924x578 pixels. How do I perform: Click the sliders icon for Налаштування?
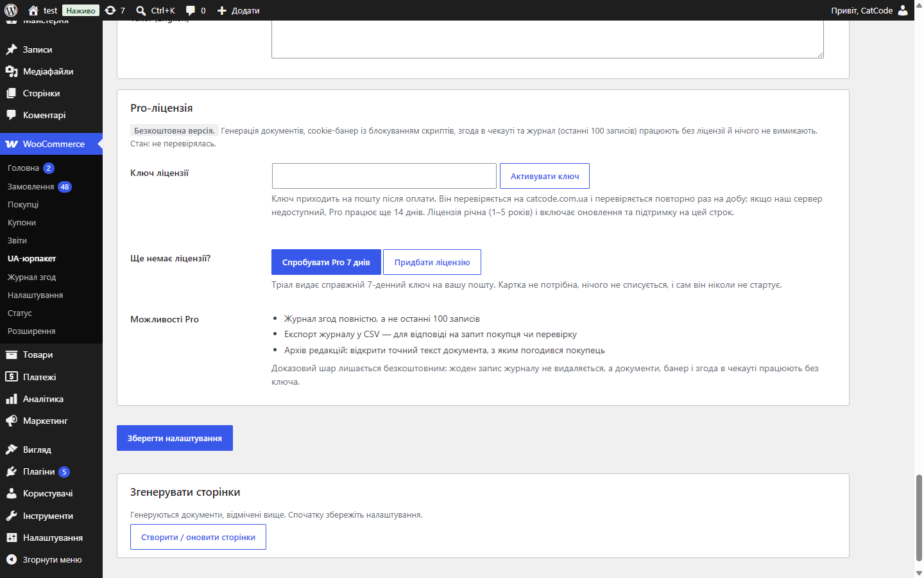point(12,538)
